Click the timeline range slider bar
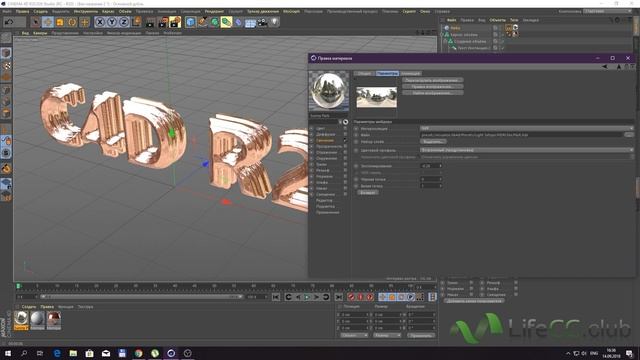Viewport: 640px width, 360px height. tap(142, 297)
